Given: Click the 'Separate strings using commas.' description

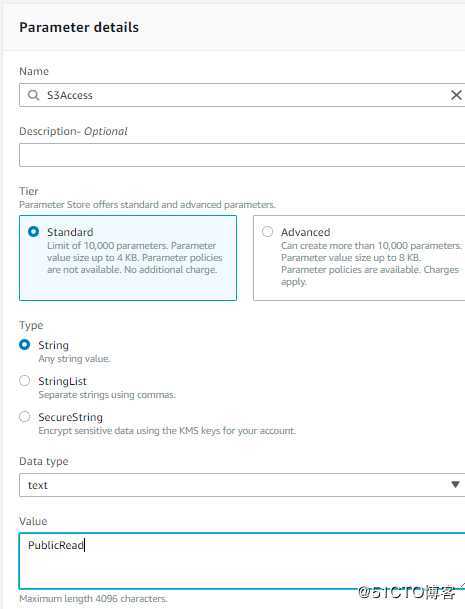Looking at the screenshot, I should pyautogui.click(x=107, y=395).
